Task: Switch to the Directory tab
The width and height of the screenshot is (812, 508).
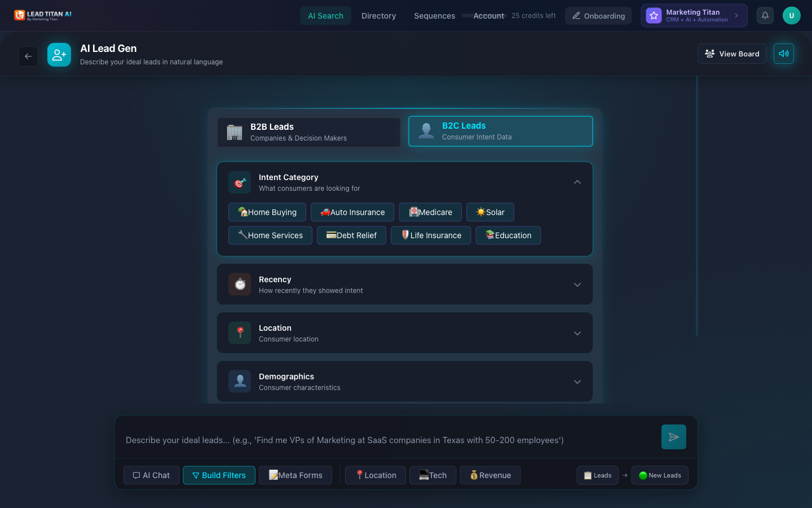Action: point(378,16)
